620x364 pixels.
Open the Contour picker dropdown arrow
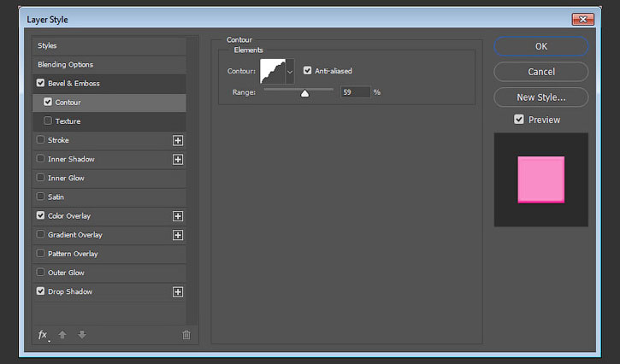pyautogui.click(x=290, y=72)
